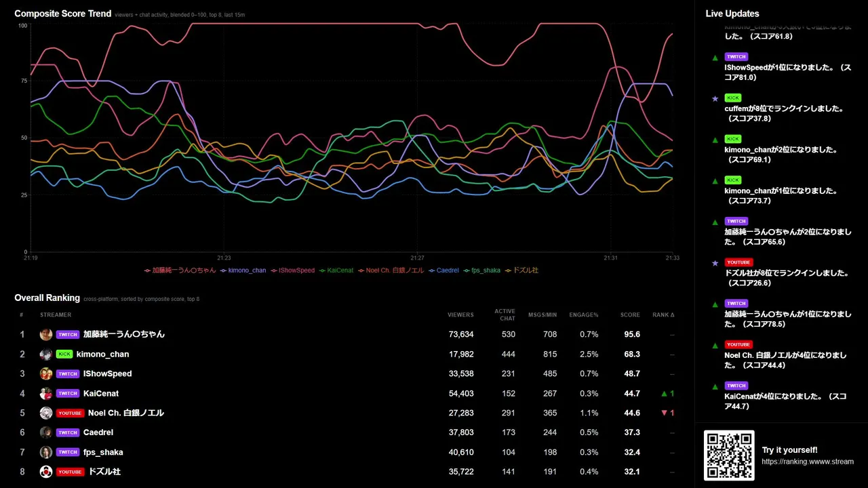The width and height of the screenshot is (868, 488).
Task: Click the YOUTUBE badge in the Noel Ch. ranking row
Action: [x=70, y=413]
